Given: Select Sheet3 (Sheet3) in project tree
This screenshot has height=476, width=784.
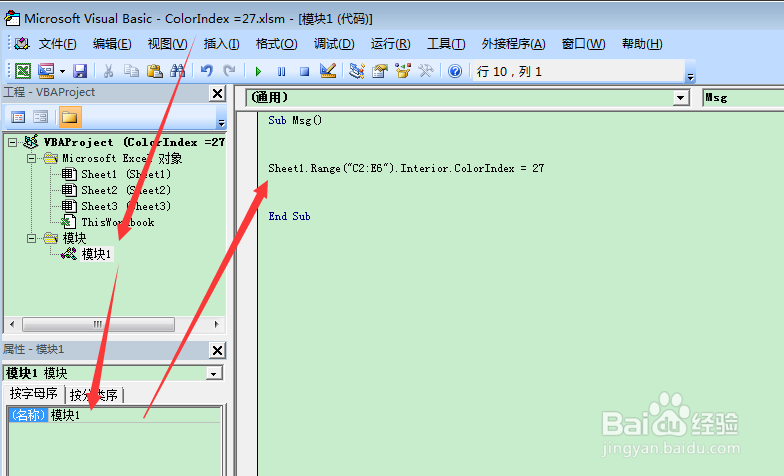Looking at the screenshot, I should point(126,206).
